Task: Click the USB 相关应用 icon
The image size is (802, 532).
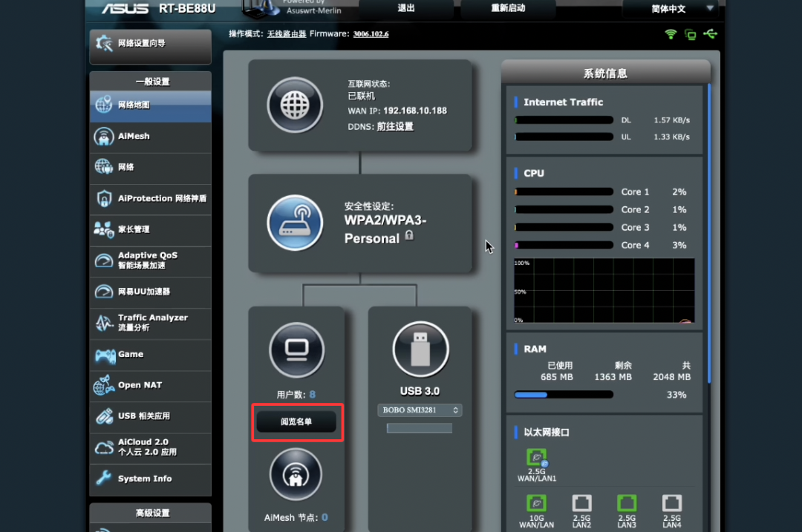Action: [104, 416]
